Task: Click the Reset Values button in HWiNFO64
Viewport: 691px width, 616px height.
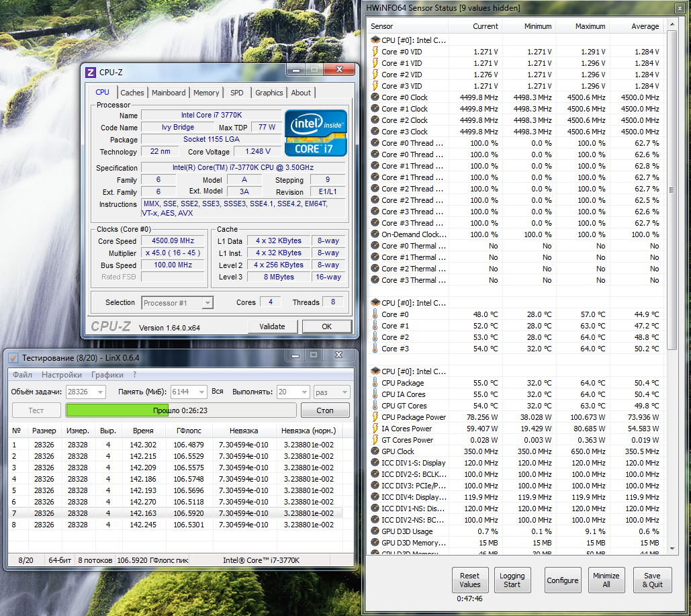Action: [x=470, y=580]
